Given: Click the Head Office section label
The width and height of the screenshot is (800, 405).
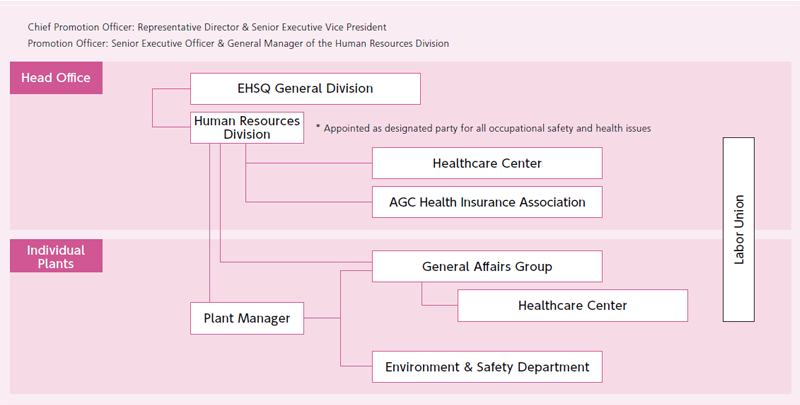Looking at the screenshot, I should pyautogui.click(x=56, y=79).
